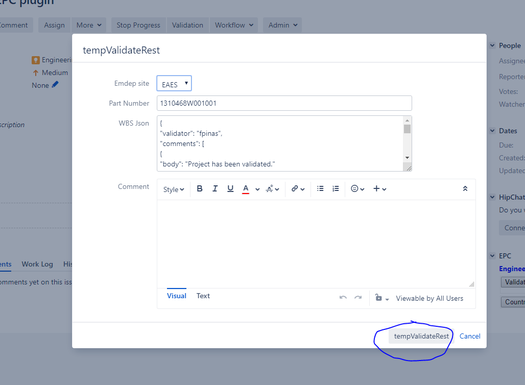Insert a bulleted list

(x=320, y=189)
